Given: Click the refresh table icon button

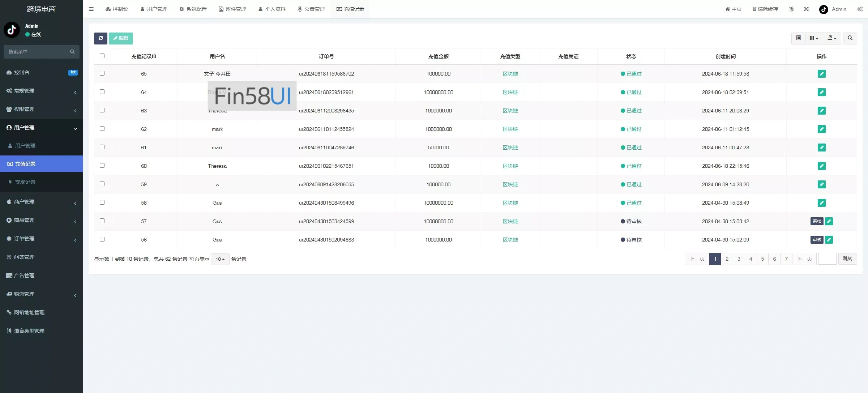Looking at the screenshot, I should (x=101, y=38).
